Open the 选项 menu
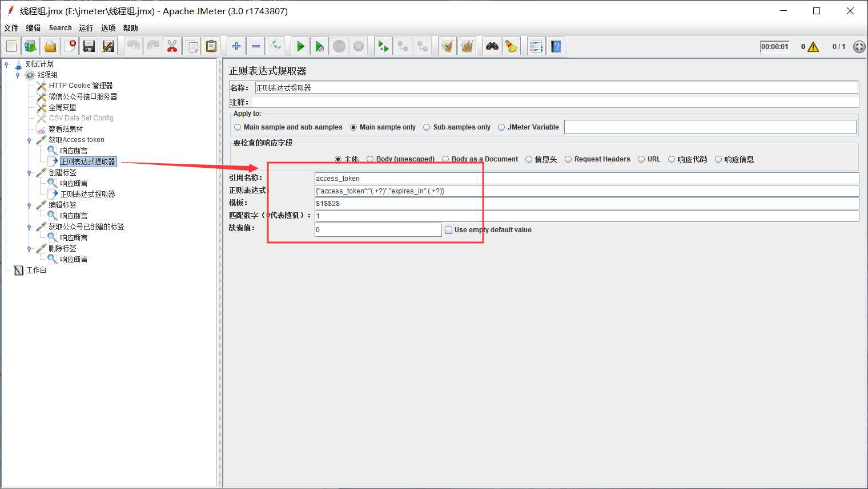This screenshot has width=868, height=489. click(108, 28)
